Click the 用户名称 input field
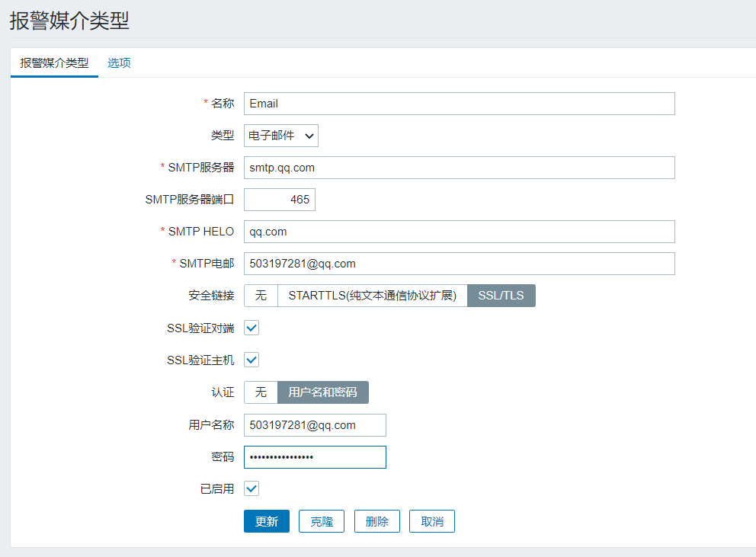 coord(315,425)
